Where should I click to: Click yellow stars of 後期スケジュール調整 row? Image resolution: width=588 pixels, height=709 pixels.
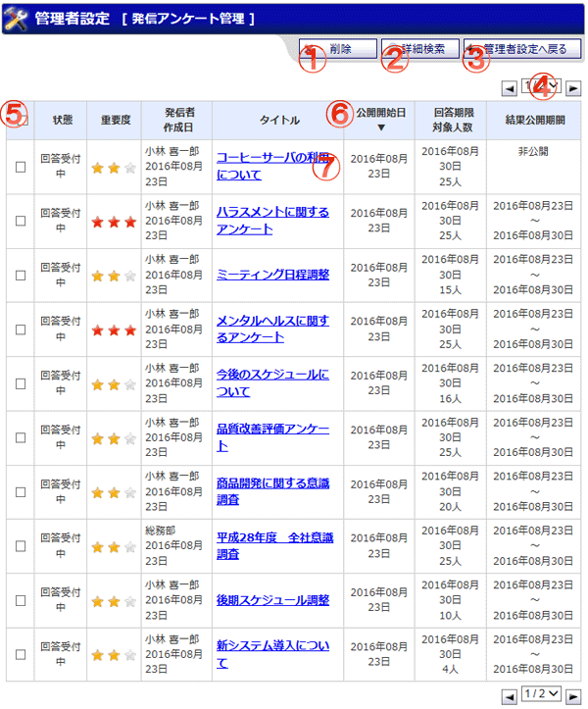[114, 601]
